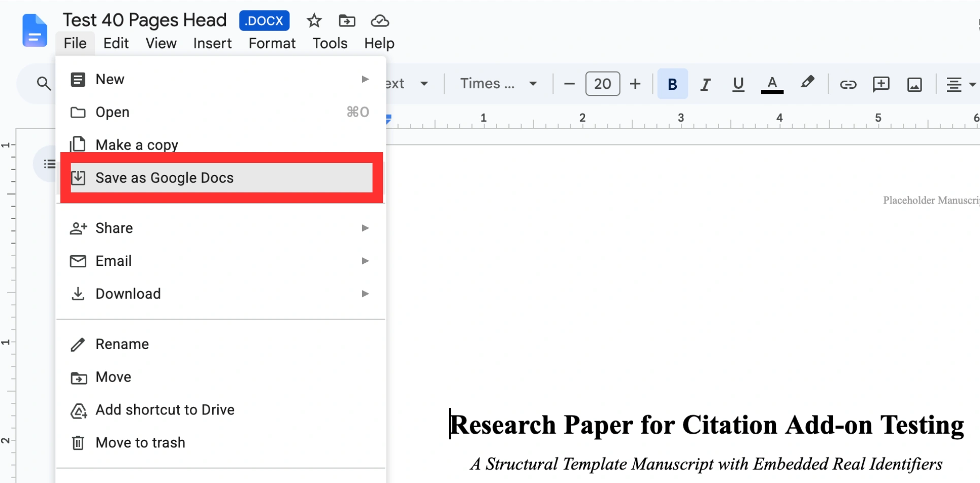
Task: Expand the Email submenu
Action: click(x=220, y=261)
